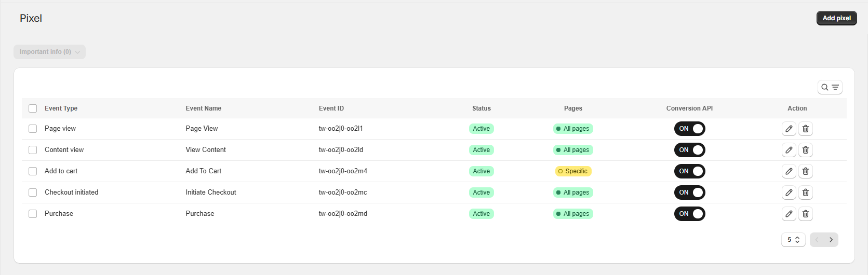Edit the Page view pixel
Image resolution: width=868 pixels, height=275 pixels.
click(x=789, y=129)
